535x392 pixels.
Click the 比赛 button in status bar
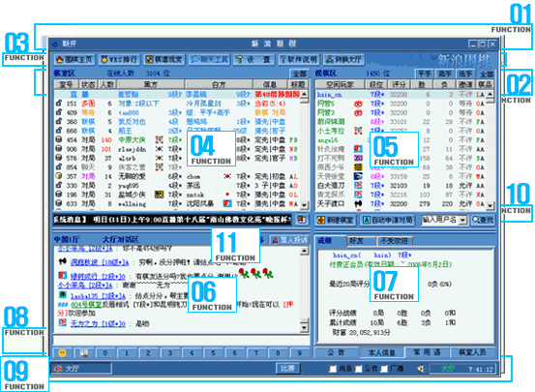pyautogui.click(x=287, y=369)
